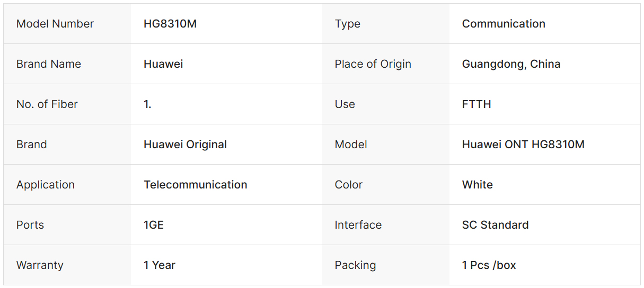Select Guangdong, China origin value

511,64
